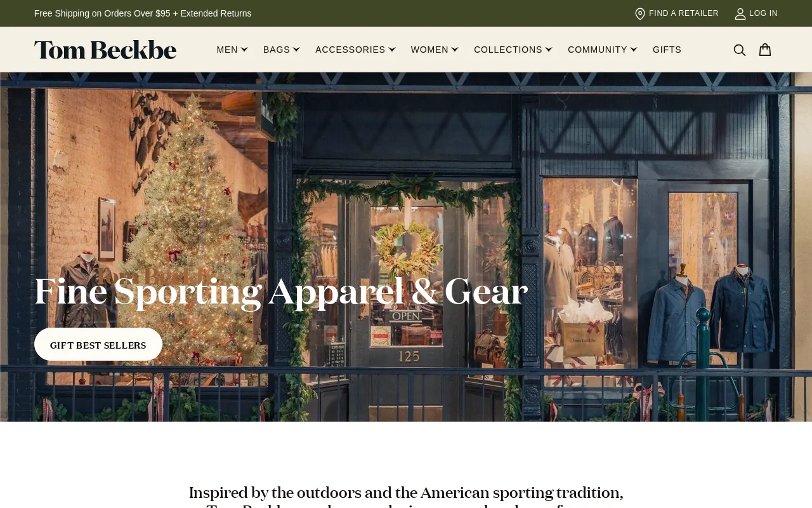Click the Tom Beckbe logo
Viewport: 812px width, 508px height.
(105, 50)
